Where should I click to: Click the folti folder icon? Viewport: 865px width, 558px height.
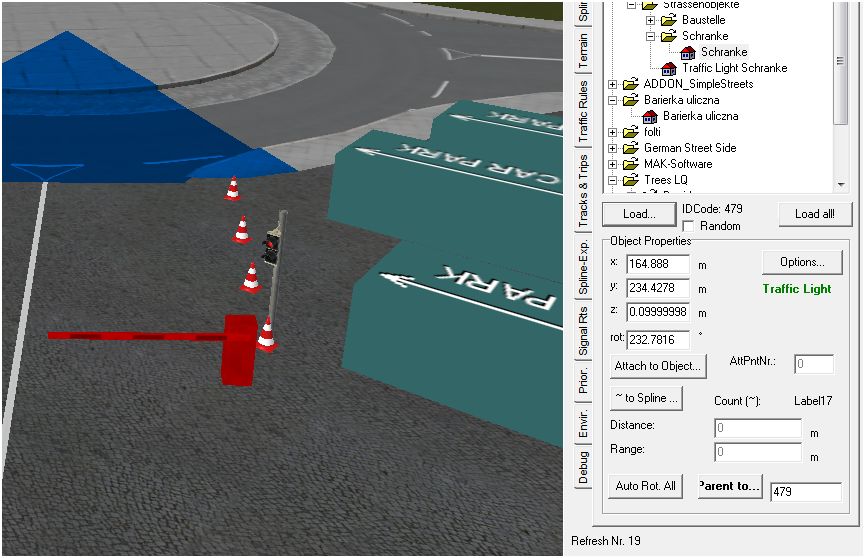(x=630, y=132)
